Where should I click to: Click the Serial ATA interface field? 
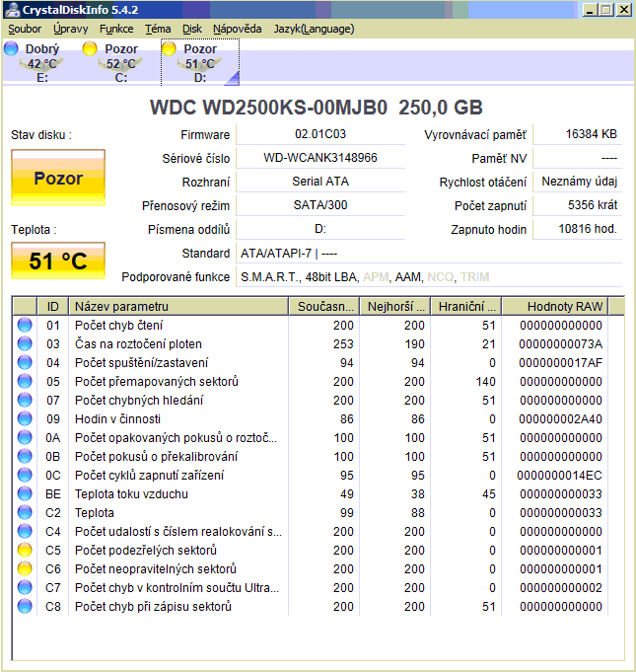(320, 182)
